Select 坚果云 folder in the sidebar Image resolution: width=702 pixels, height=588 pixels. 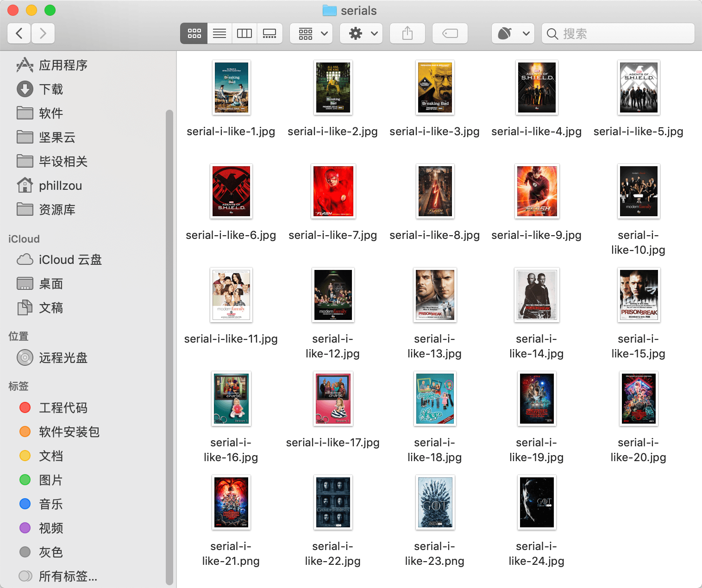(46, 138)
